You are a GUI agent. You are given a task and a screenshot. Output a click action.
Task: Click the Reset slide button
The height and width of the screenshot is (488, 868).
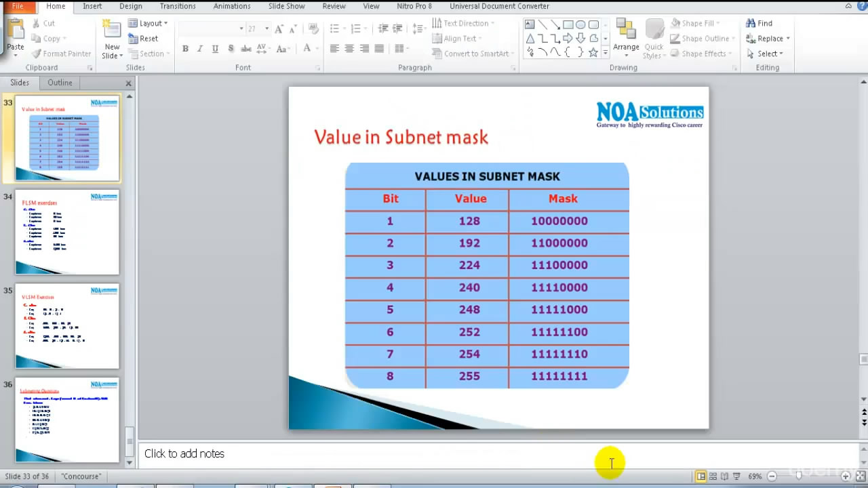point(144,39)
